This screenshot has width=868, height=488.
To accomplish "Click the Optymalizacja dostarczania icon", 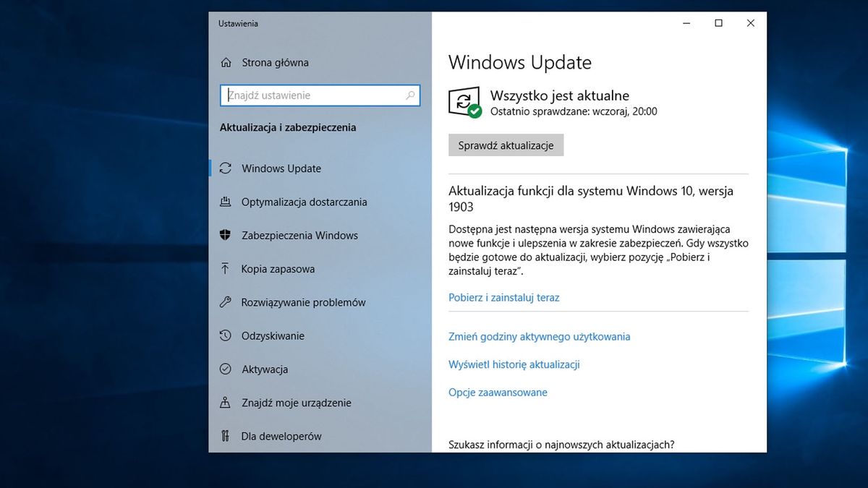I will 226,202.
